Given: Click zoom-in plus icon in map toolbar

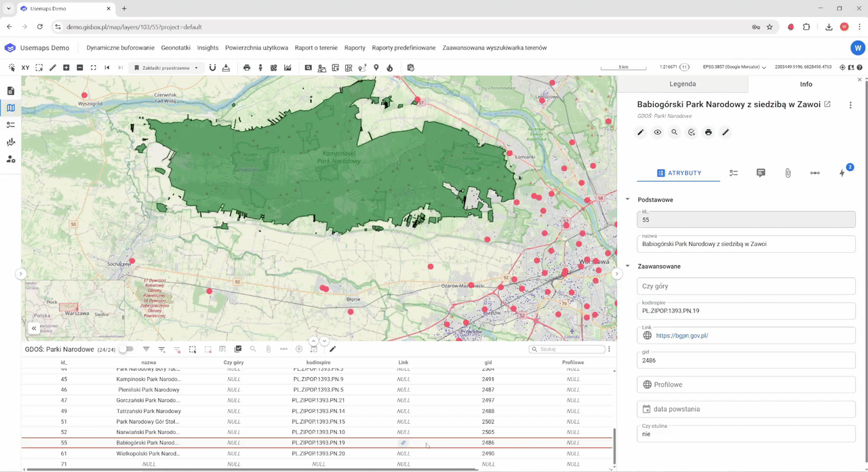Looking at the screenshot, I should [x=66, y=68].
